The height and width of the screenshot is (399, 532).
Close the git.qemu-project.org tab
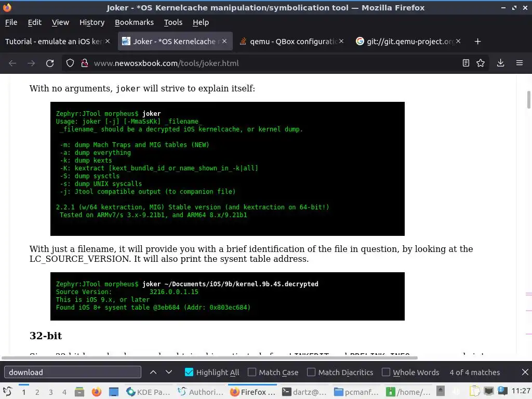pyautogui.click(x=458, y=42)
